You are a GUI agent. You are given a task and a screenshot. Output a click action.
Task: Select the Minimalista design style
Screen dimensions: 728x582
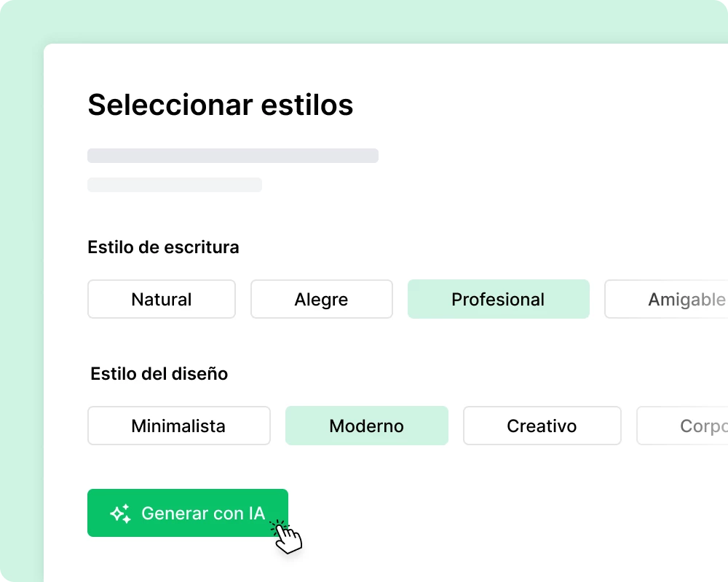178,426
